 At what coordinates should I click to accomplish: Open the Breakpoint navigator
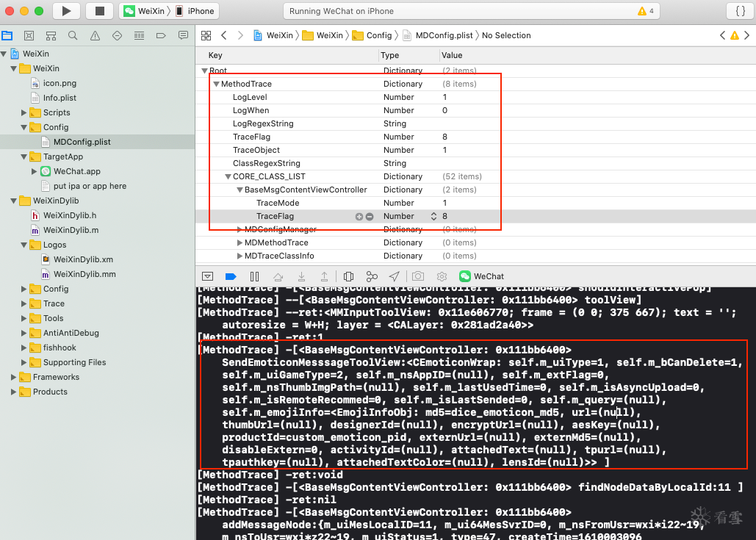161,35
